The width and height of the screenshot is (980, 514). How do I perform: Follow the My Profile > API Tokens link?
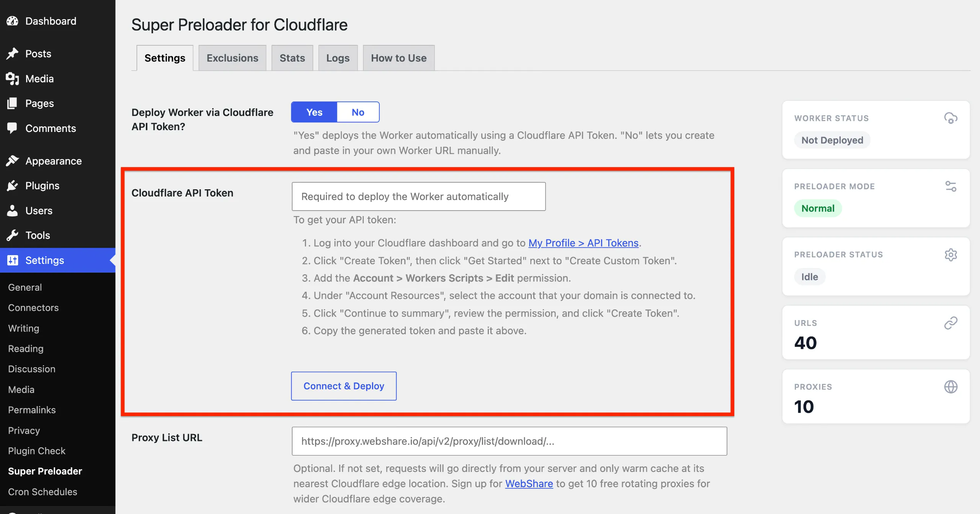pos(583,243)
